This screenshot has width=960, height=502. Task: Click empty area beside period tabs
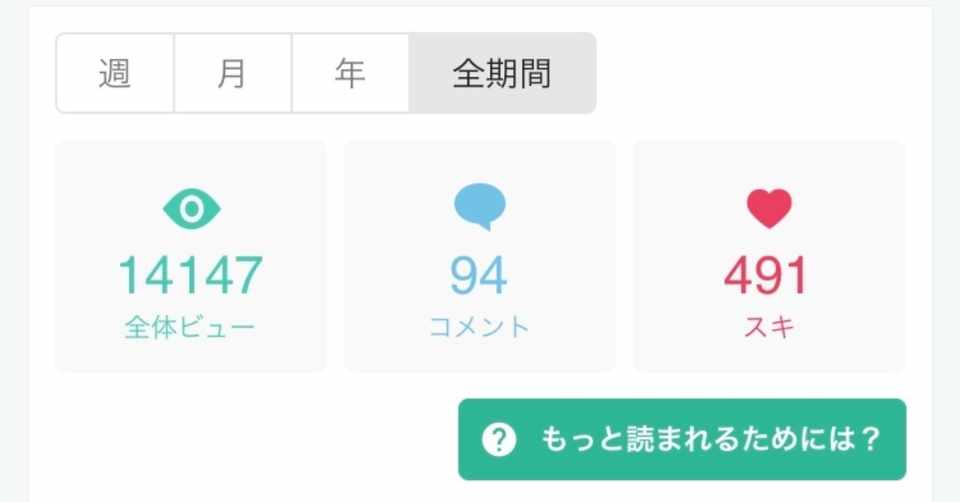click(x=760, y=74)
